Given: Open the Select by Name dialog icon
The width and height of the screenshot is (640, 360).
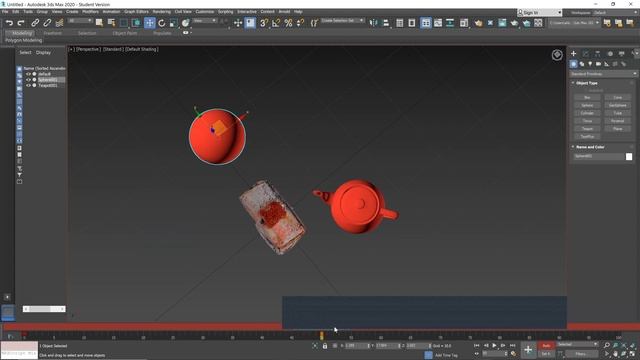Looking at the screenshot, I should point(111,23).
